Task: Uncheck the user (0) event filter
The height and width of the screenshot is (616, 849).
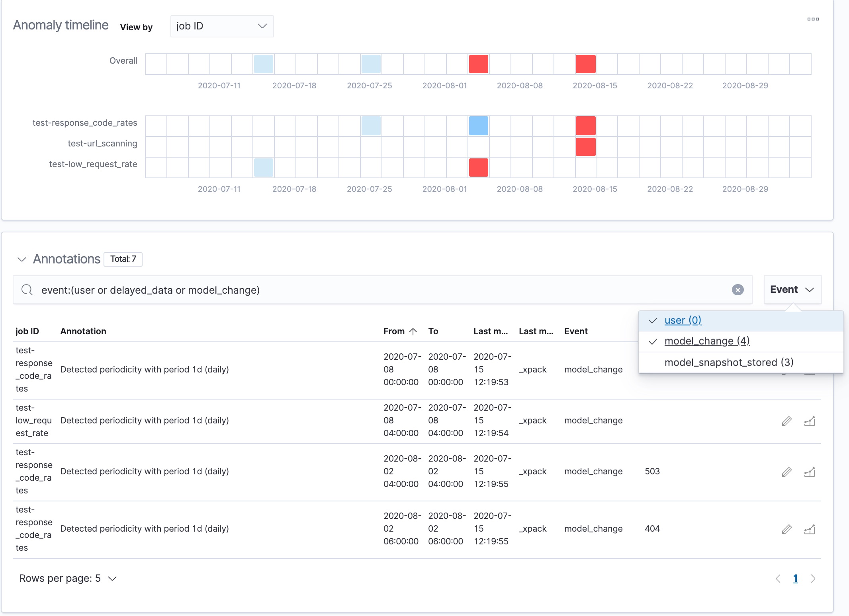Action: [683, 321]
